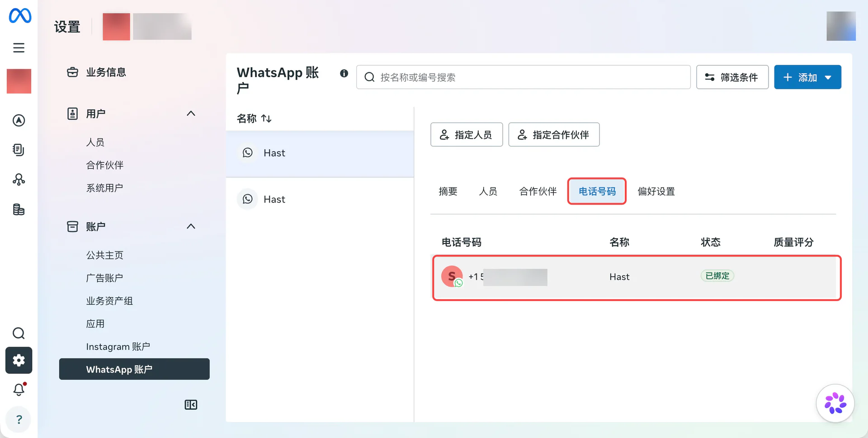Collapse the 用户 section chevron
The height and width of the screenshot is (438, 868).
click(191, 113)
